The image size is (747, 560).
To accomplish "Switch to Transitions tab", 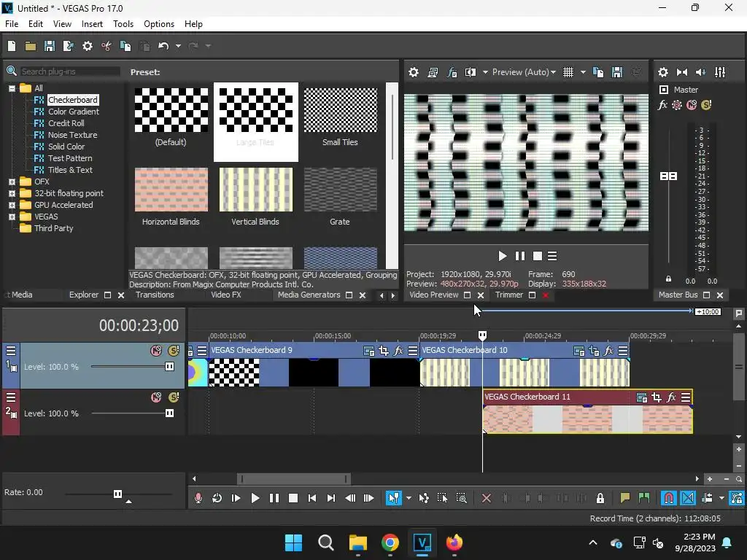I will (x=155, y=295).
